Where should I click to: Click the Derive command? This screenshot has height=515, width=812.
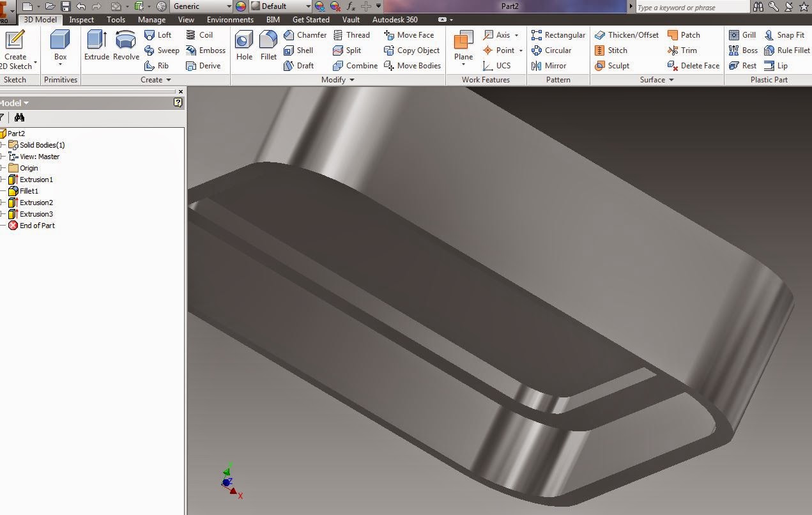point(203,66)
